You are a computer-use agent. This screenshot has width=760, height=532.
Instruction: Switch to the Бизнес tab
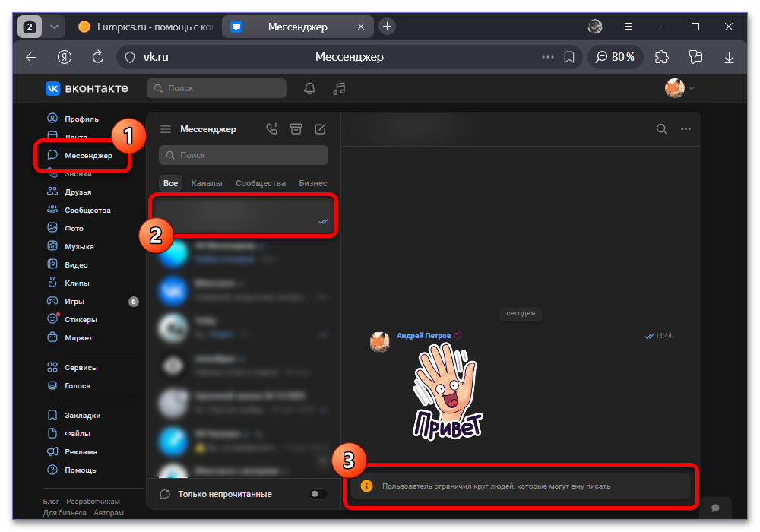click(313, 183)
